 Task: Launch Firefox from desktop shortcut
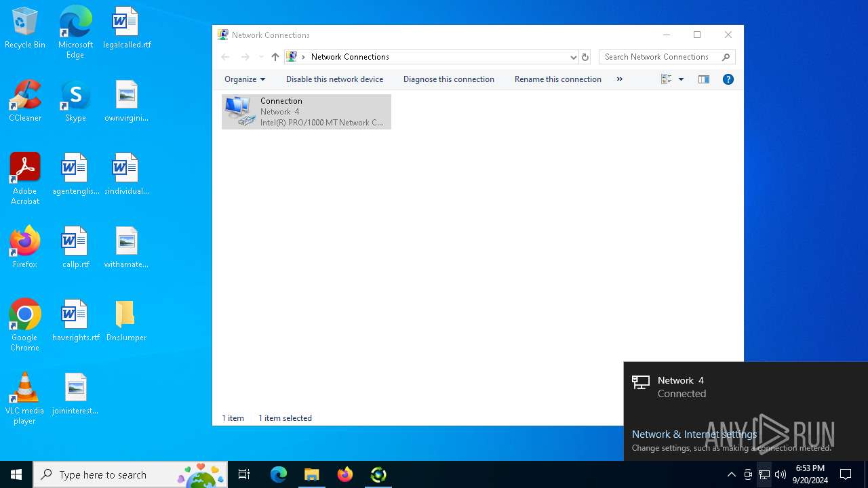point(25,247)
